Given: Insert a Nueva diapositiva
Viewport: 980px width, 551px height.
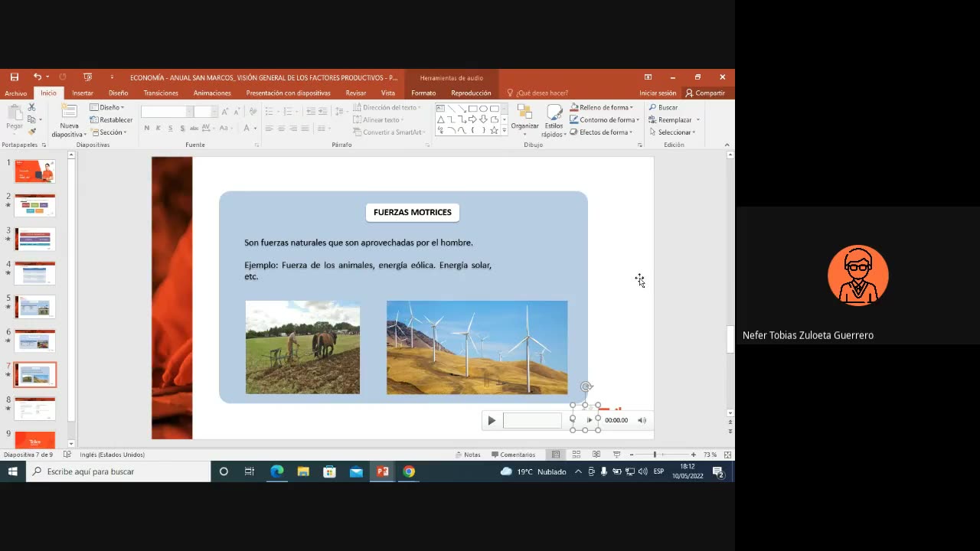Looking at the screenshot, I should [69, 120].
